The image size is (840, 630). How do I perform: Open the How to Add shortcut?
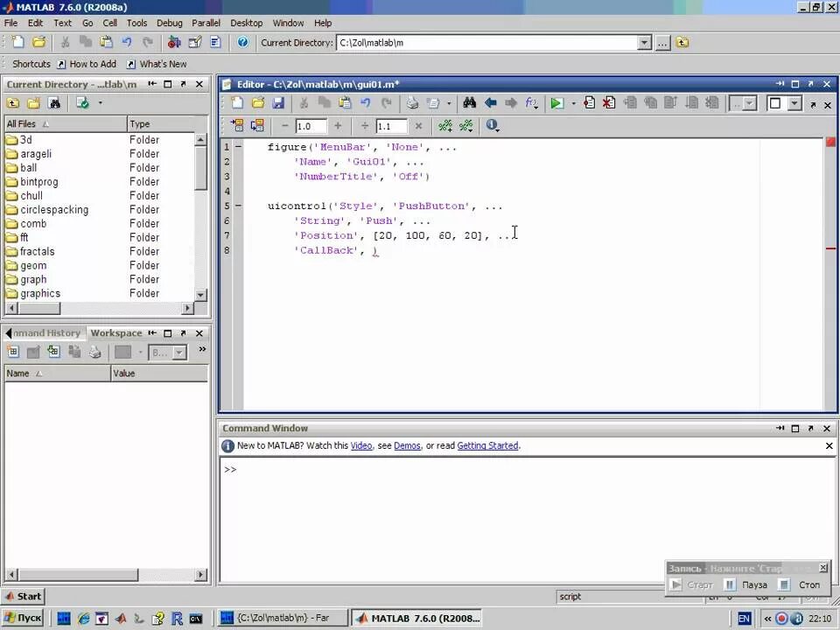point(87,64)
